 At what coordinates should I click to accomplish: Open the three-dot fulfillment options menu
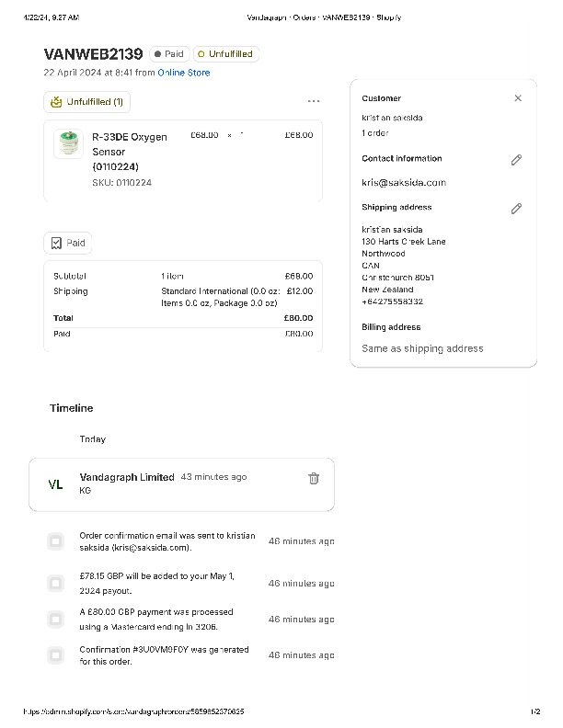click(314, 101)
